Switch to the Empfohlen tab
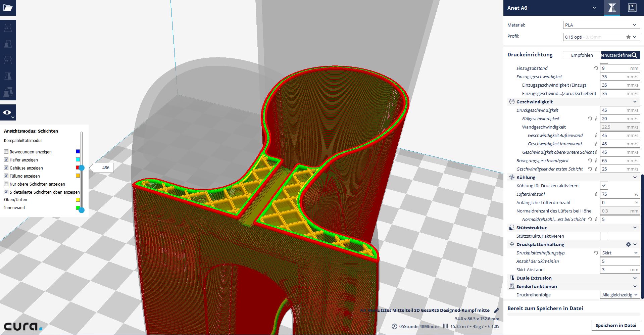 click(582, 55)
